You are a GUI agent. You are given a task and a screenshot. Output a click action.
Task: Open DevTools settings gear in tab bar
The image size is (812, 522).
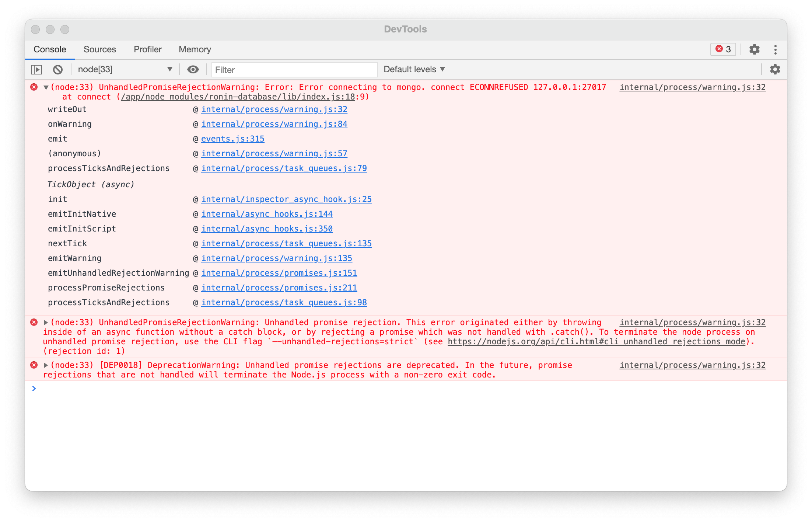(x=754, y=49)
